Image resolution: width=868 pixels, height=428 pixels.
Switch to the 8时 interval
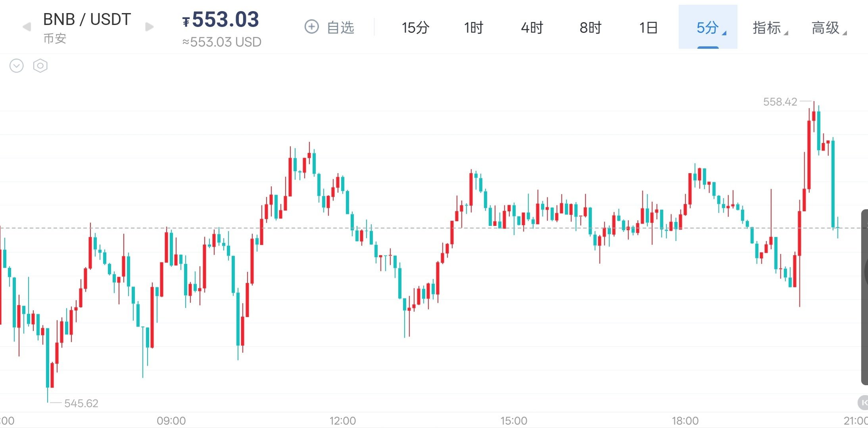[x=590, y=28]
